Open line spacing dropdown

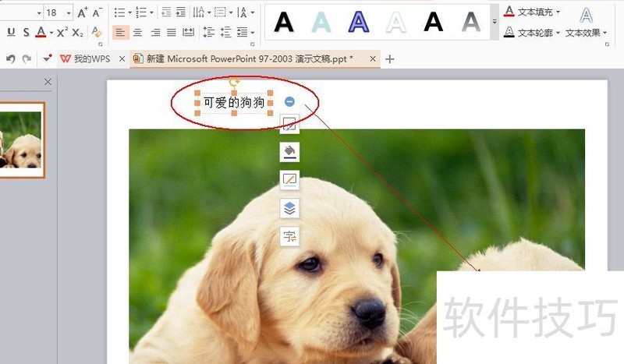tap(252, 33)
